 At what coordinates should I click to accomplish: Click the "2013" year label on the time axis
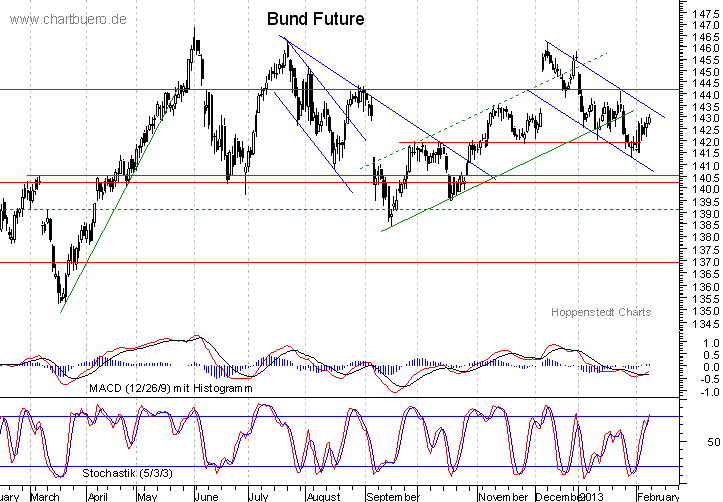point(592,497)
